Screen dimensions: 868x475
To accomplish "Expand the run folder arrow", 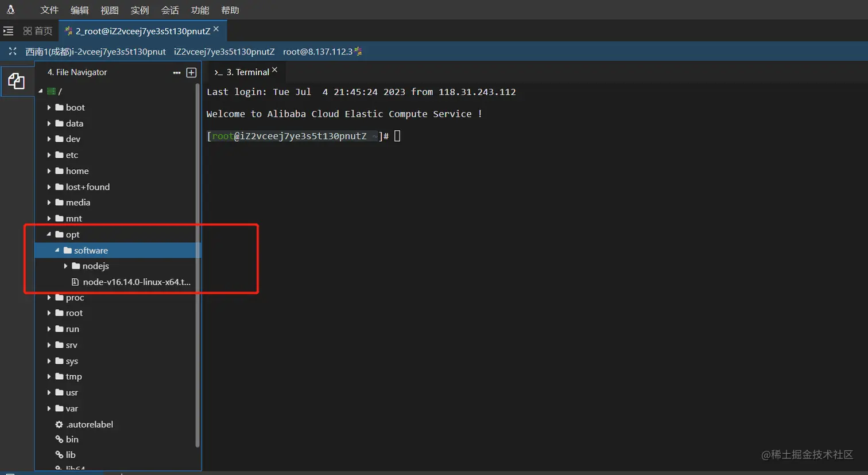I will click(49, 329).
